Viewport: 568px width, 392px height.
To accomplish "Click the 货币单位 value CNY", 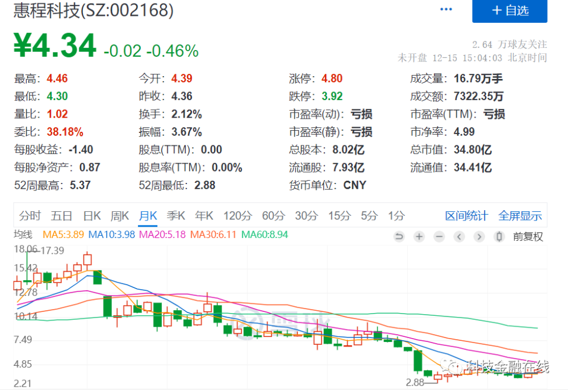I will 354,185.
